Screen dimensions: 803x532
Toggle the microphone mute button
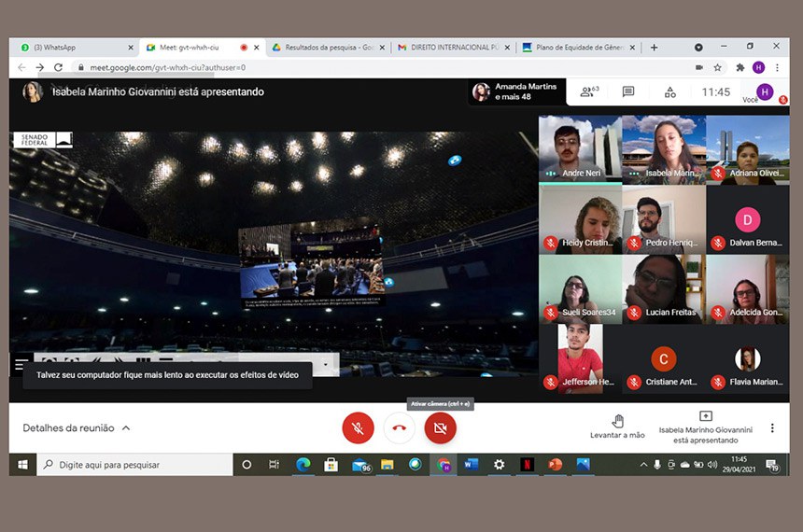tap(358, 427)
